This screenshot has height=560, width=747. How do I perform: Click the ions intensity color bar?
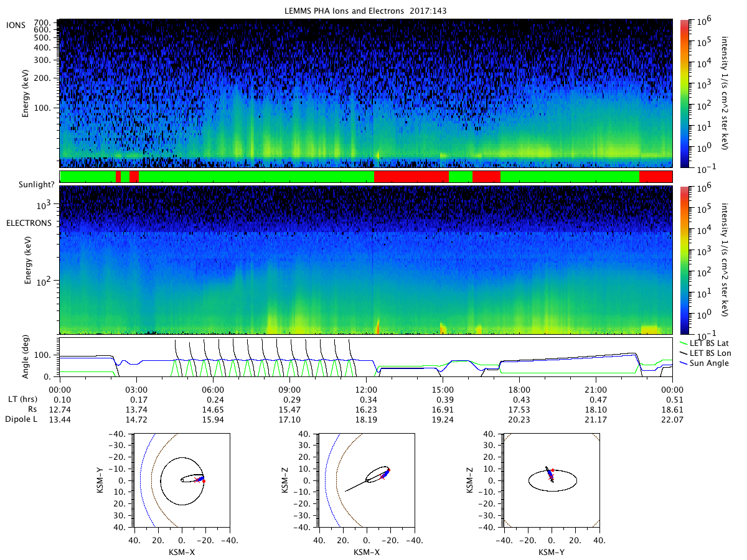(x=684, y=93)
